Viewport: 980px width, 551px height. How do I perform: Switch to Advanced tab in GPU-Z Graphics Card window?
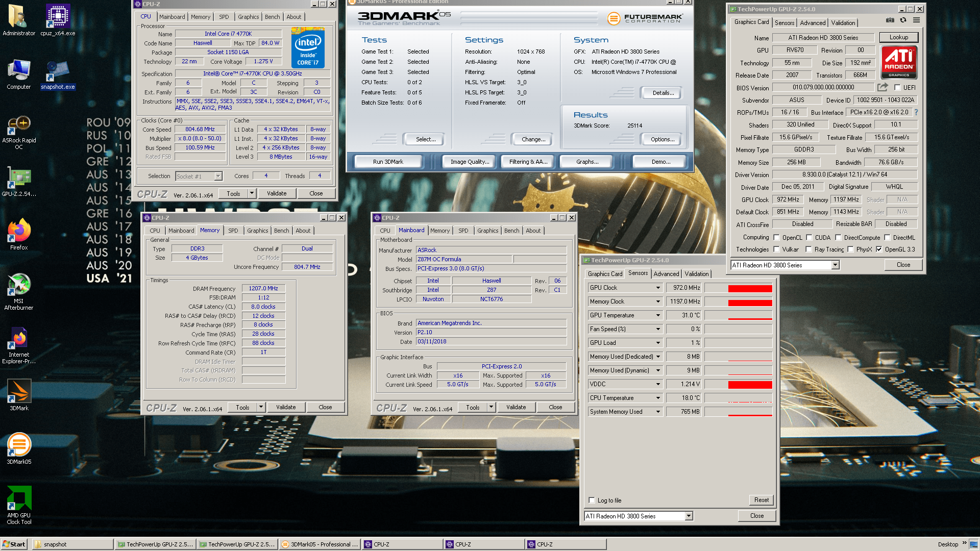coord(813,23)
